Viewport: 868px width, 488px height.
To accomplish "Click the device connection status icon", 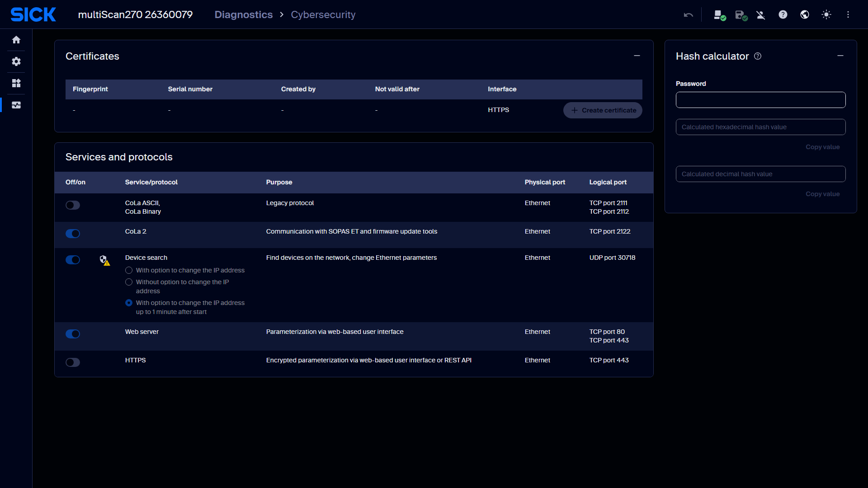I will (719, 15).
